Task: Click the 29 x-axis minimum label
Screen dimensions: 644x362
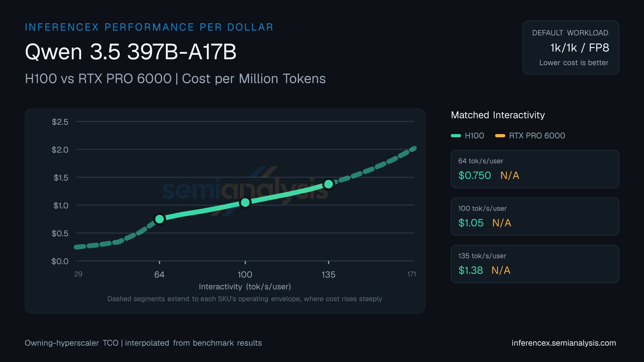Action: [x=78, y=274]
